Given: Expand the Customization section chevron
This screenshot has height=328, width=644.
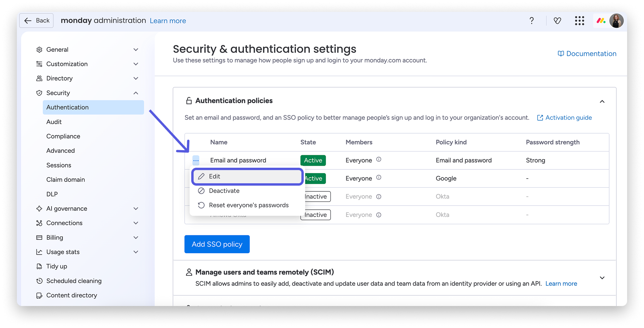Looking at the screenshot, I should 136,64.
